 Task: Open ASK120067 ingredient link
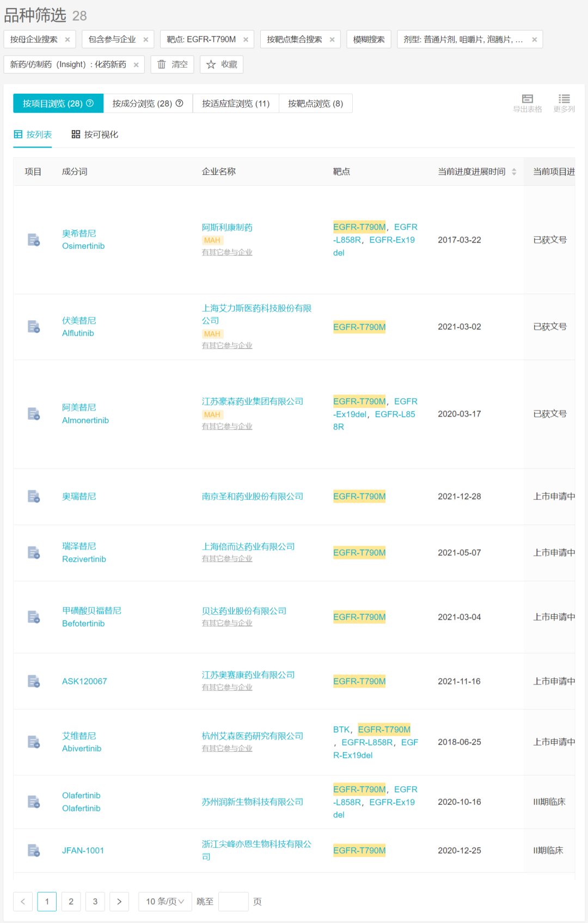[x=84, y=681]
